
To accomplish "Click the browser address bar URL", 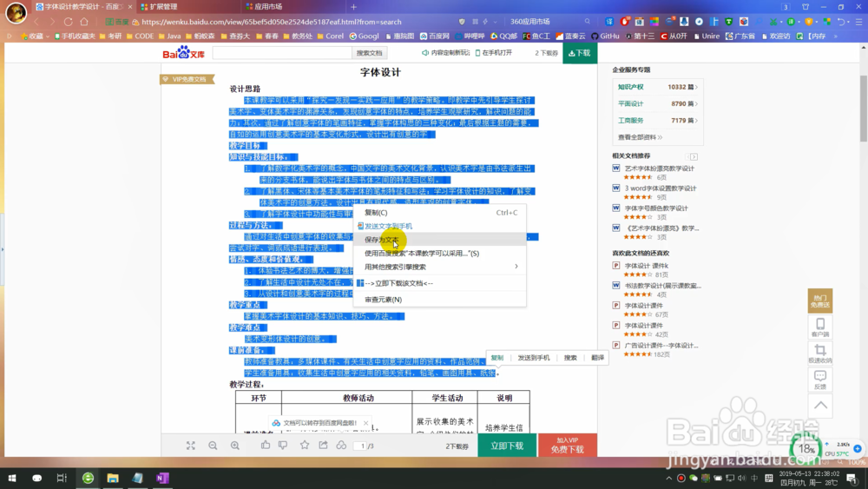I will 271,22.
